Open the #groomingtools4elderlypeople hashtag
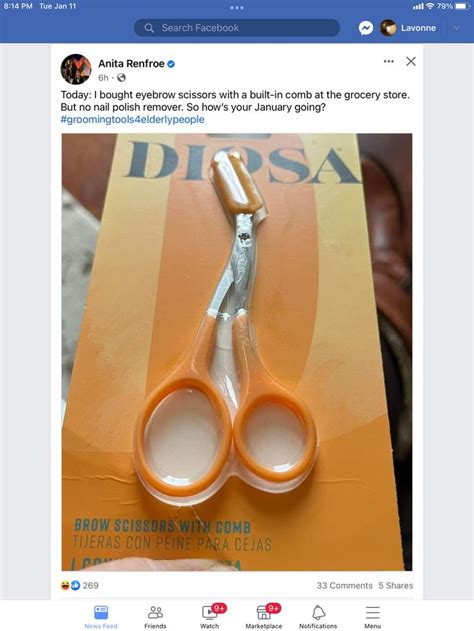This screenshot has width=474, height=631. [132, 120]
